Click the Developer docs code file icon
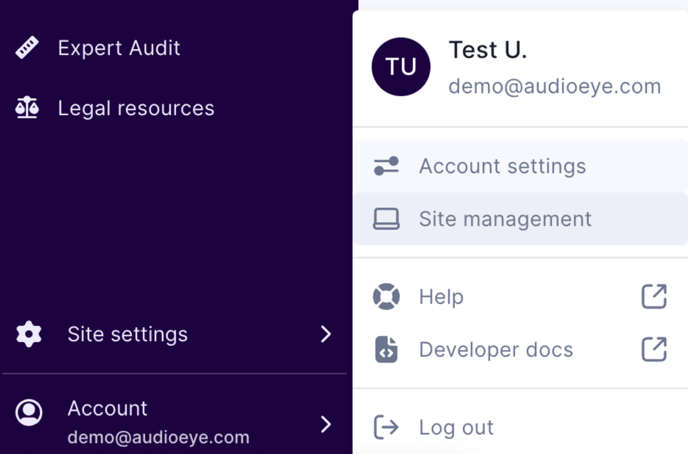 [387, 350]
